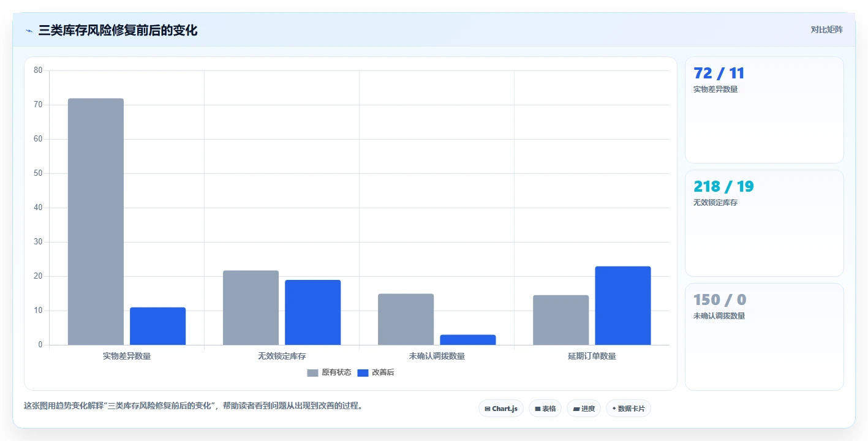Toggle the 改善后 legend blue swatch

point(363,373)
